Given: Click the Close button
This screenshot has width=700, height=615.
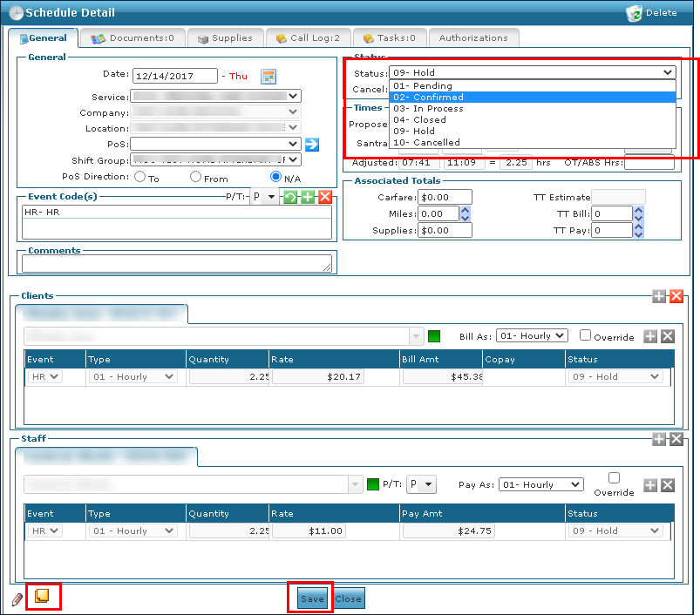Looking at the screenshot, I should coord(349,598).
